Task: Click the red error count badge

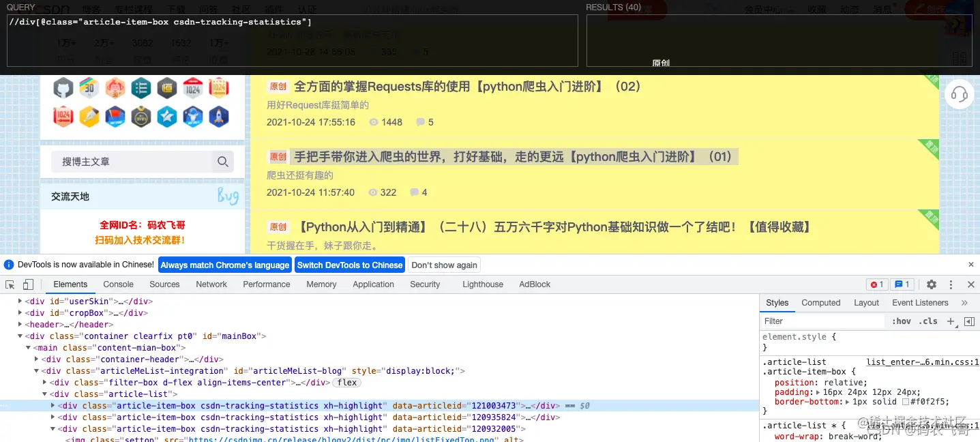Action: coord(877,284)
